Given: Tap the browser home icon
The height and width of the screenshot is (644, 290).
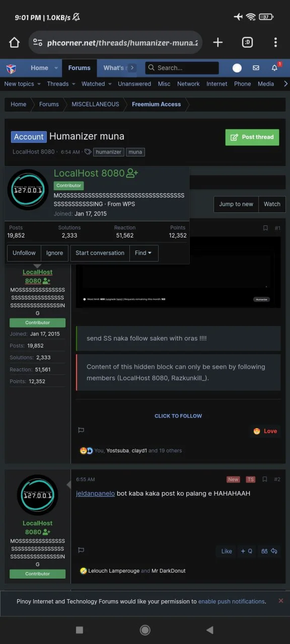Looking at the screenshot, I should pyautogui.click(x=14, y=42).
